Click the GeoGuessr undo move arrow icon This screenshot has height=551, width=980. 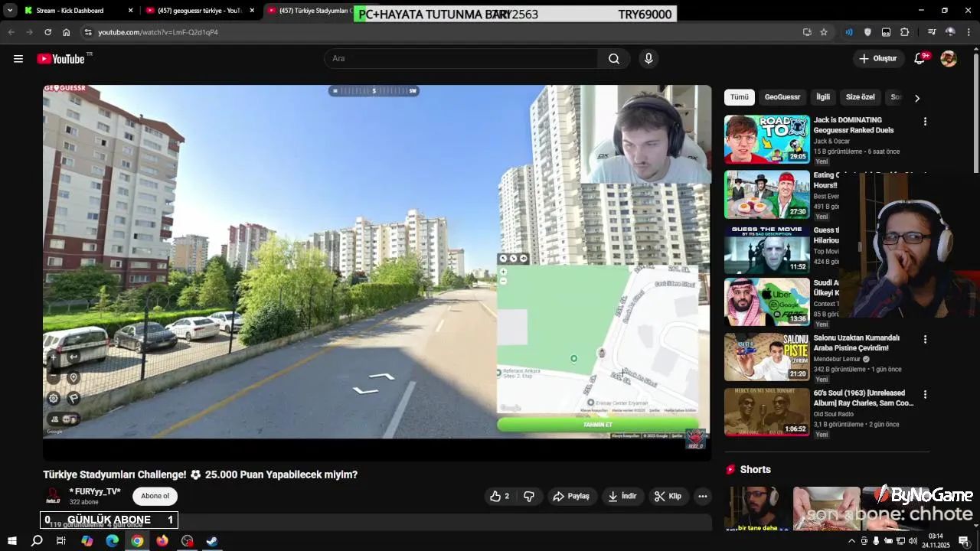[73, 357]
